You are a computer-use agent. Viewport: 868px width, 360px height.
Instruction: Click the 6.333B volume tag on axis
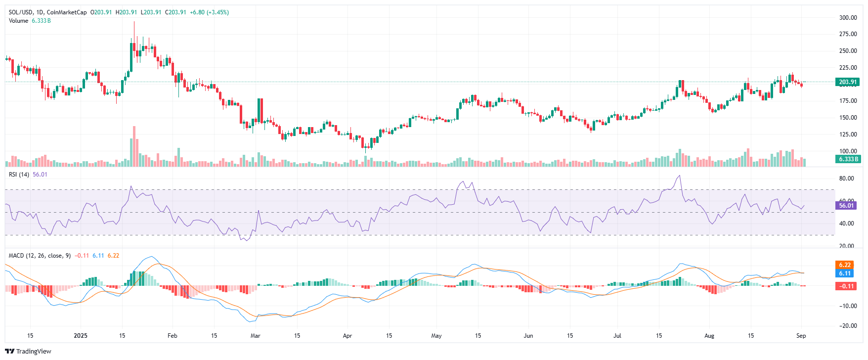click(x=848, y=159)
